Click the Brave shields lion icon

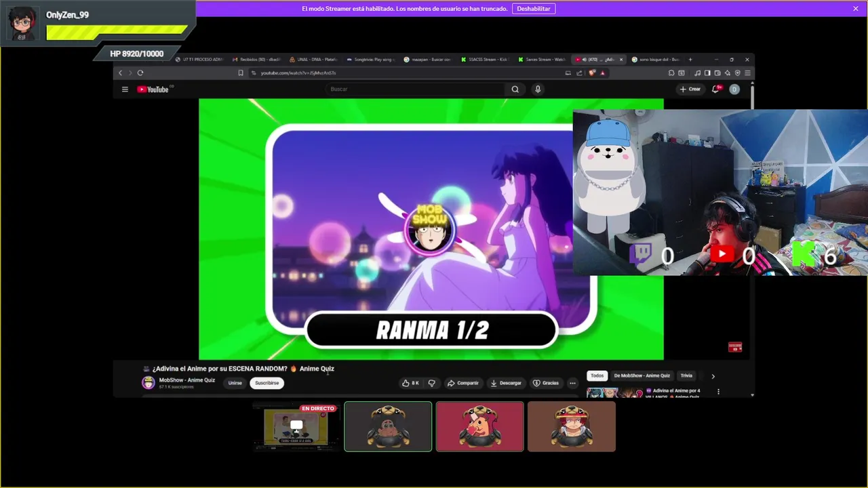pyautogui.click(x=592, y=73)
